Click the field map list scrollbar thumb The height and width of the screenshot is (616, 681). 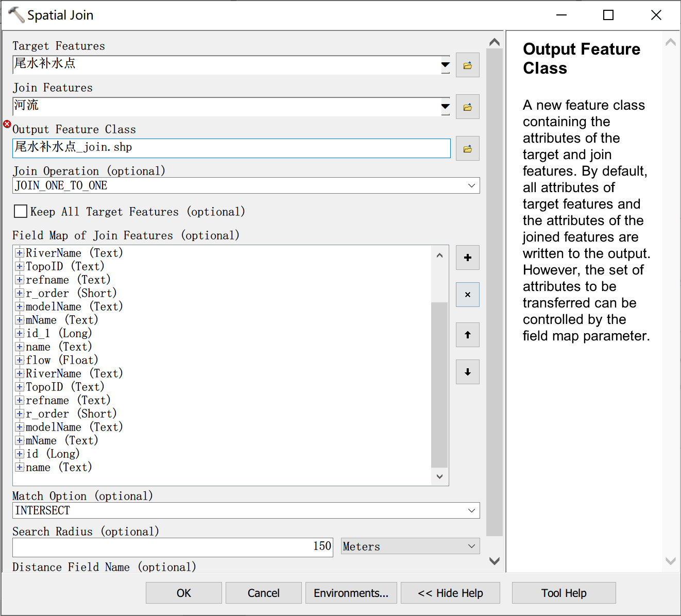(x=439, y=385)
